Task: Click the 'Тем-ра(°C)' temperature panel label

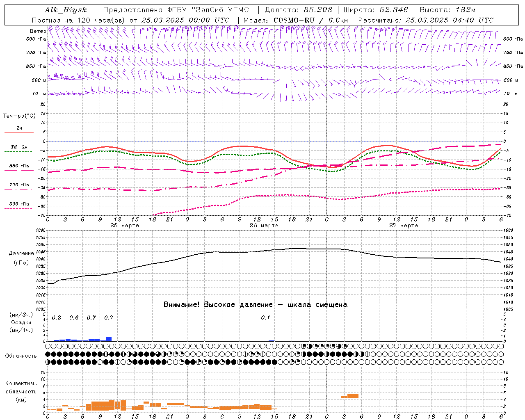Action: pyautogui.click(x=19, y=116)
